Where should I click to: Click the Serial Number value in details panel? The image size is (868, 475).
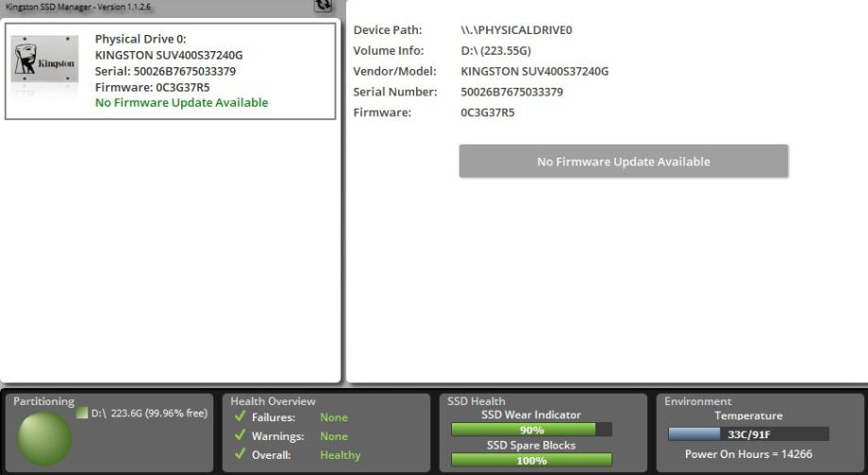pyautogui.click(x=512, y=92)
